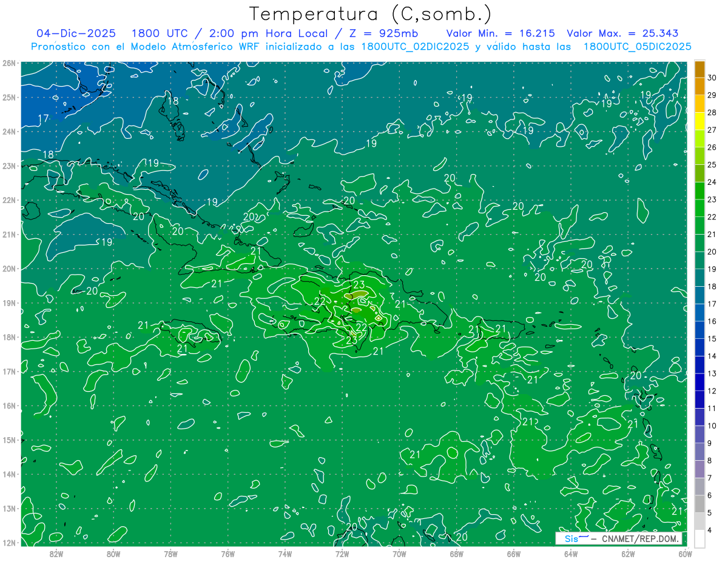The height and width of the screenshot is (562, 728).
Task: Click the "7" label on the color scale
Action: coord(710,478)
